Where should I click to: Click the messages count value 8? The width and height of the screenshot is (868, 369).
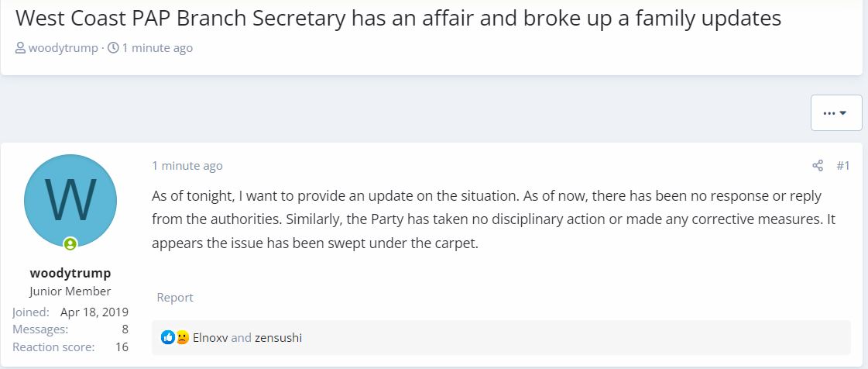(x=125, y=329)
